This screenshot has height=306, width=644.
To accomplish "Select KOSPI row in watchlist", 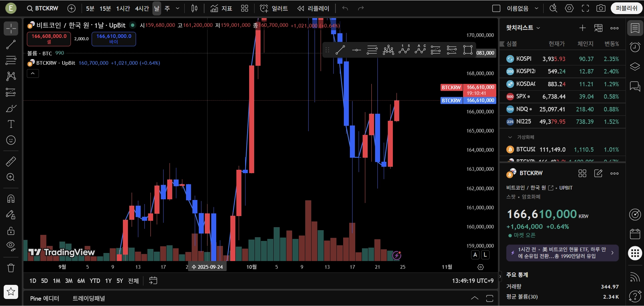I will click(563, 59).
